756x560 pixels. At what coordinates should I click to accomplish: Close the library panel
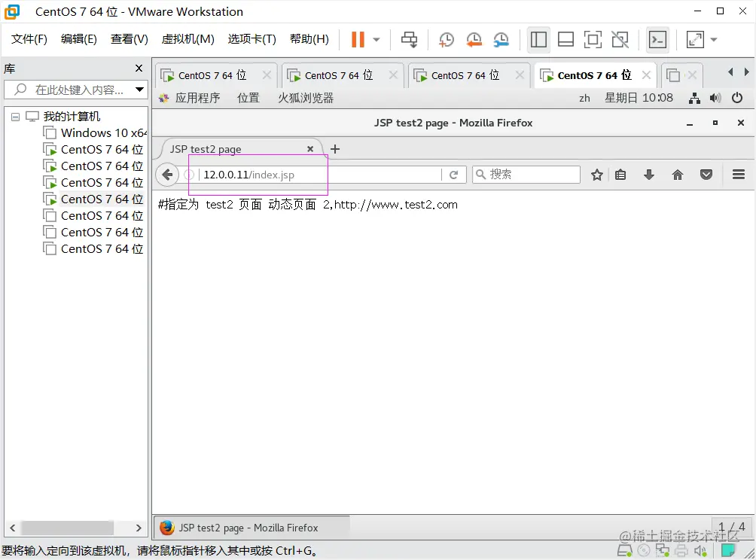pos(139,68)
